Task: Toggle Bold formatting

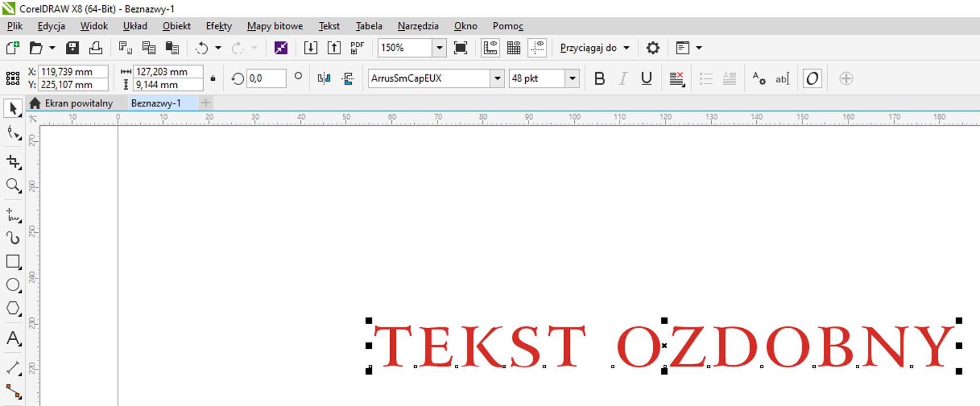Action: (600, 78)
